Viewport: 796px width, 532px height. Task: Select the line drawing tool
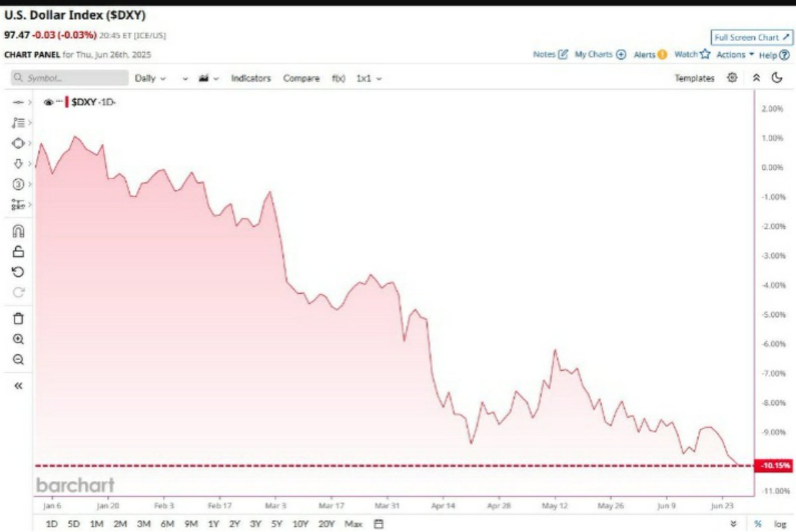click(18, 102)
